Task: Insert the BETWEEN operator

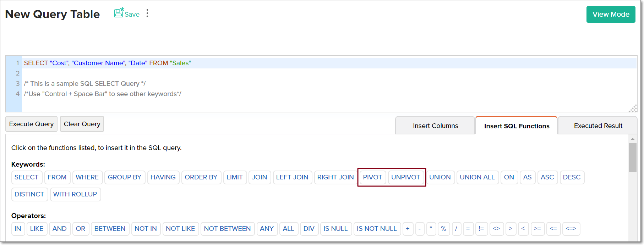Action: point(110,229)
